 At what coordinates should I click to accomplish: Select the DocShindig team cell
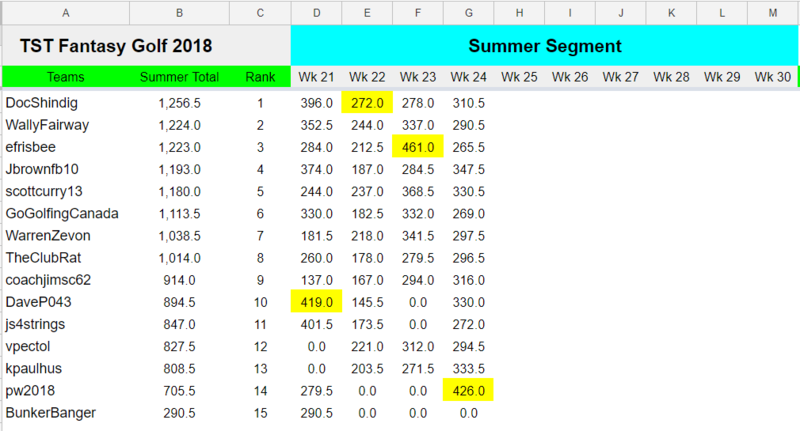(65, 103)
